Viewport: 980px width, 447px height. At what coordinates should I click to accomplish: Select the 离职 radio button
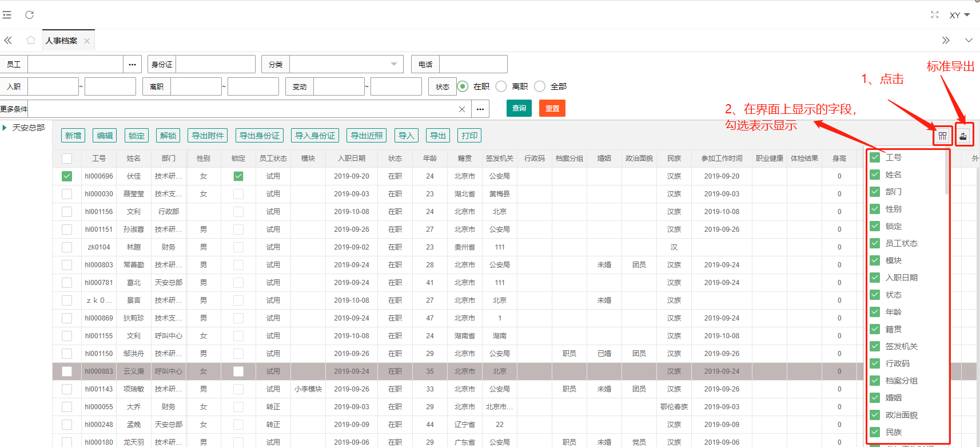501,86
